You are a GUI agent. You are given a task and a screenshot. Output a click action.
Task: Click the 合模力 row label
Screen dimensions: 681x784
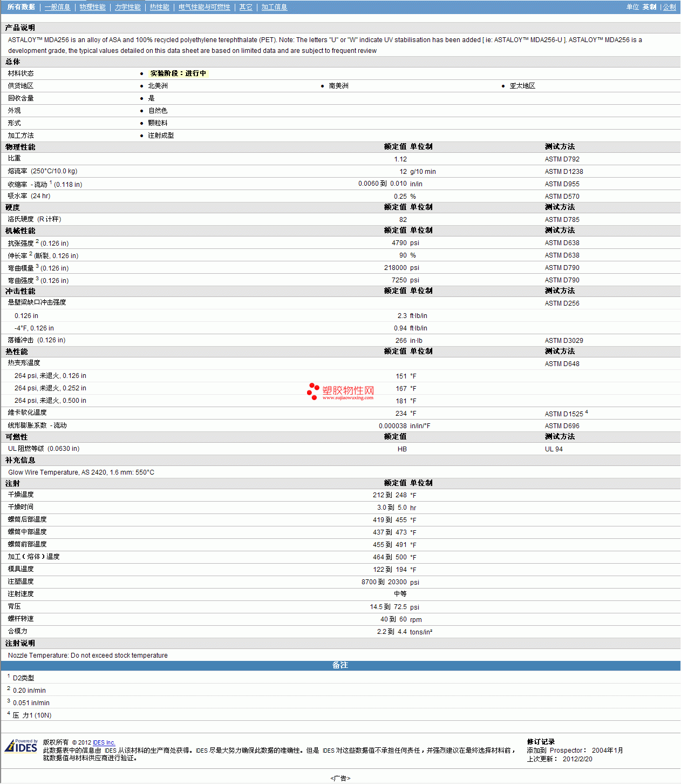pos(17,631)
